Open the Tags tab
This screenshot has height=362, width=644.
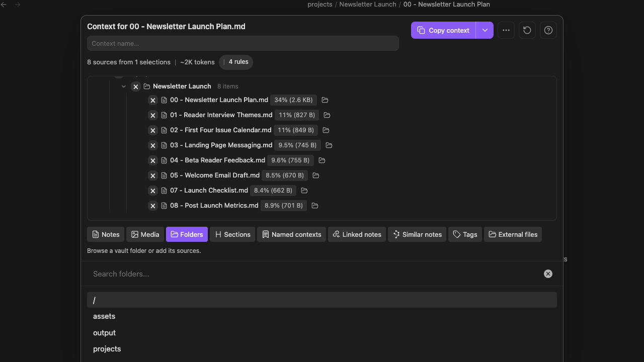465,234
